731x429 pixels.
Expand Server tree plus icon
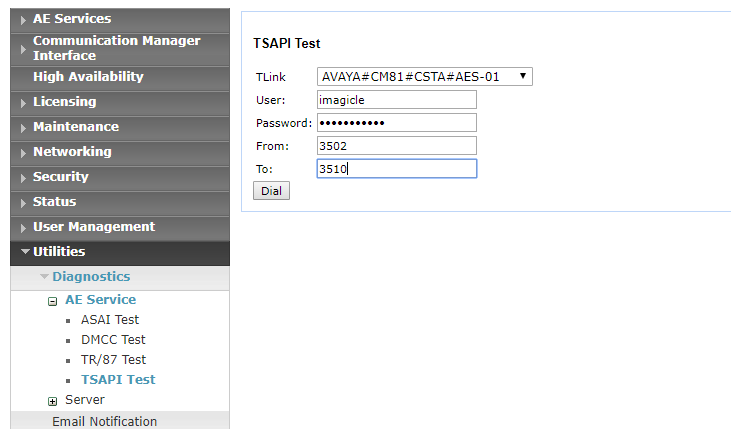point(53,401)
